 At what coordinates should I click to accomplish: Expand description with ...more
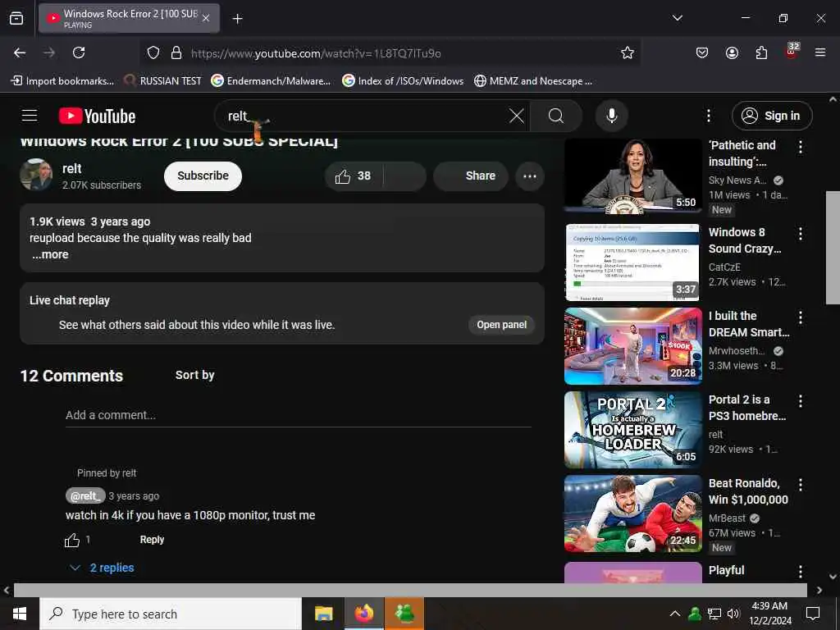tap(50, 254)
